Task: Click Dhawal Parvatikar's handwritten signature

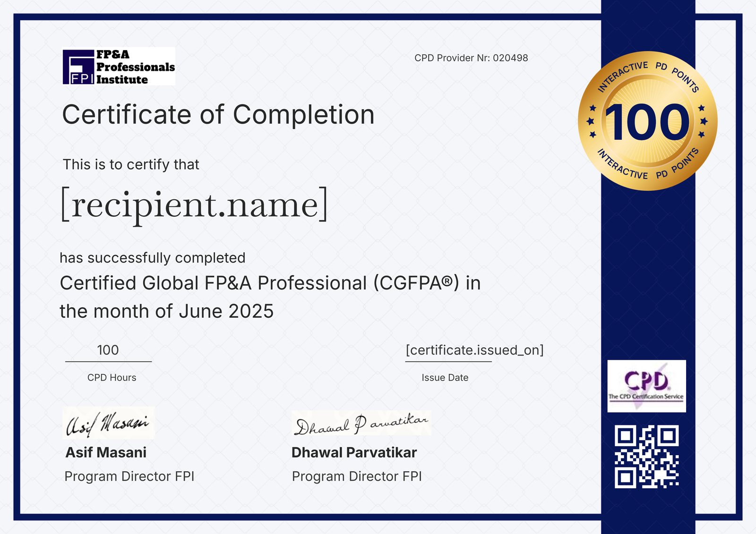Action: 361,423
